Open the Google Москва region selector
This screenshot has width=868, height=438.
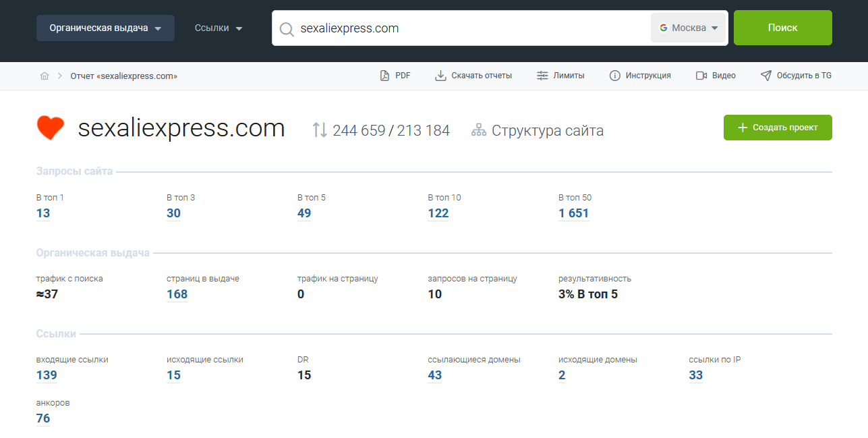[x=689, y=28]
